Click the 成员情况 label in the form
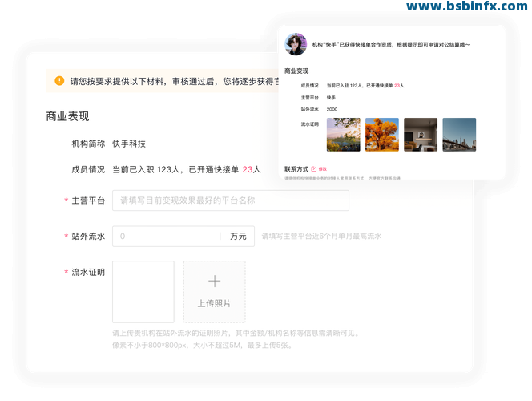The image size is (532, 401). click(x=88, y=169)
